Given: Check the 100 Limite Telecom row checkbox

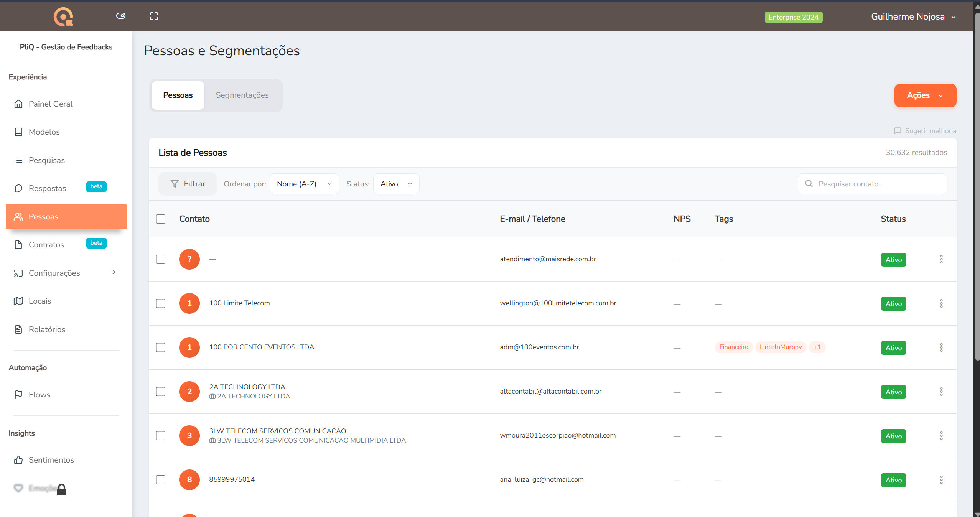Looking at the screenshot, I should click(161, 303).
